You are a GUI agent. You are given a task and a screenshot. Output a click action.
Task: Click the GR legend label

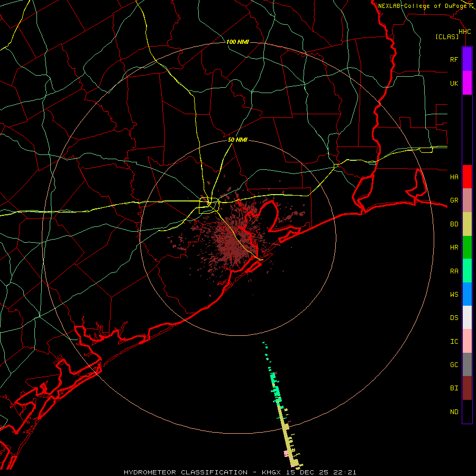pyautogui.click(x=454, y=200)
